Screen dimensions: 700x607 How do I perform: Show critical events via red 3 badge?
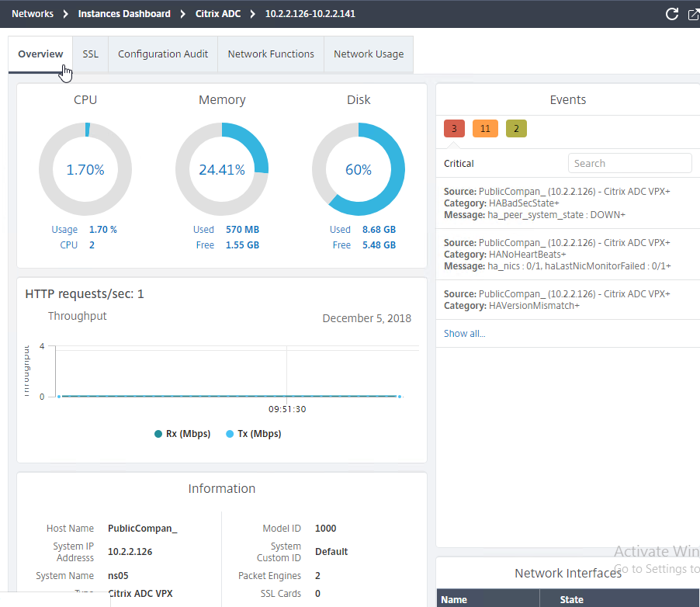454,129
